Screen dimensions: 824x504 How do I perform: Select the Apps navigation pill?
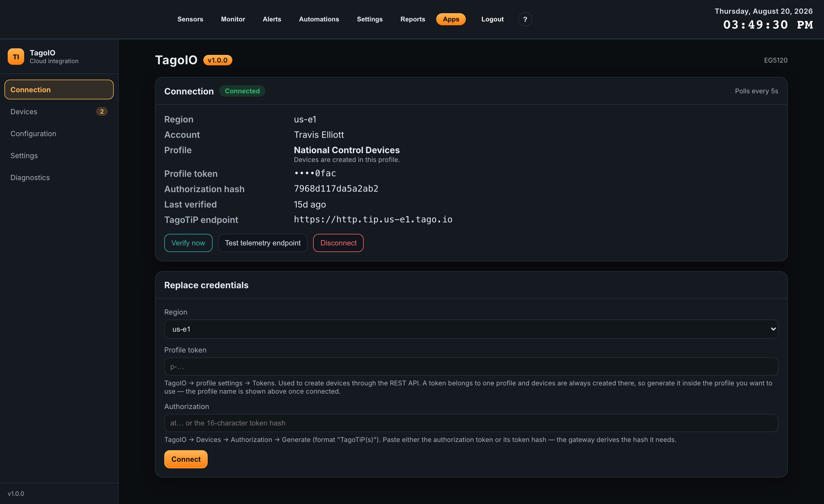(451, 19)
